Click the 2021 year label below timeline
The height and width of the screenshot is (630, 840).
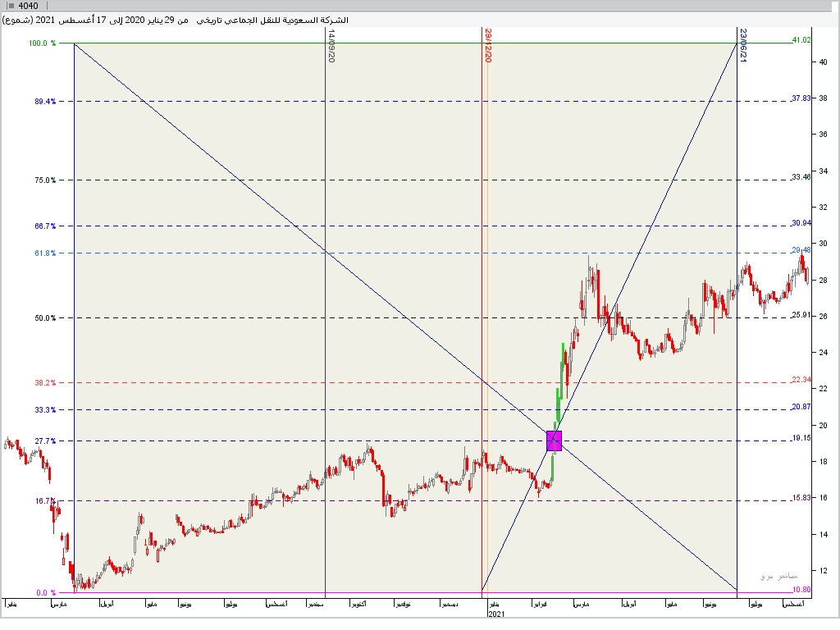tap(495, 613)
